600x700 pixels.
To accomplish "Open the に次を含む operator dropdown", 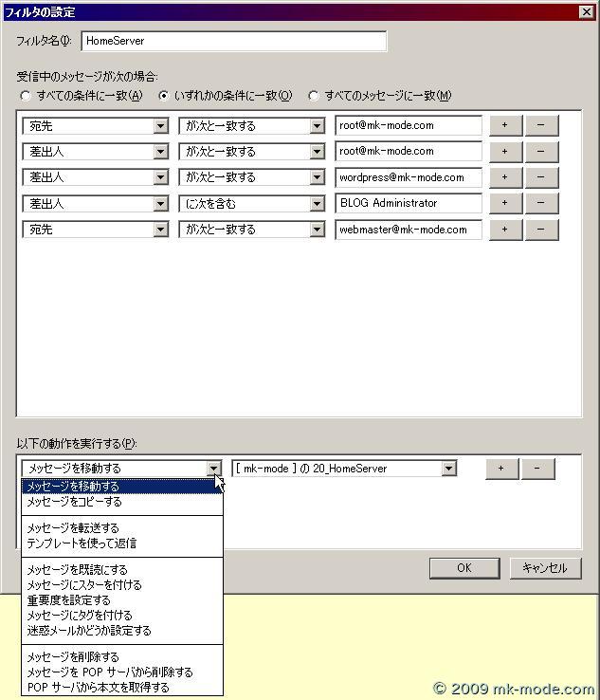I will pos(317,204).
